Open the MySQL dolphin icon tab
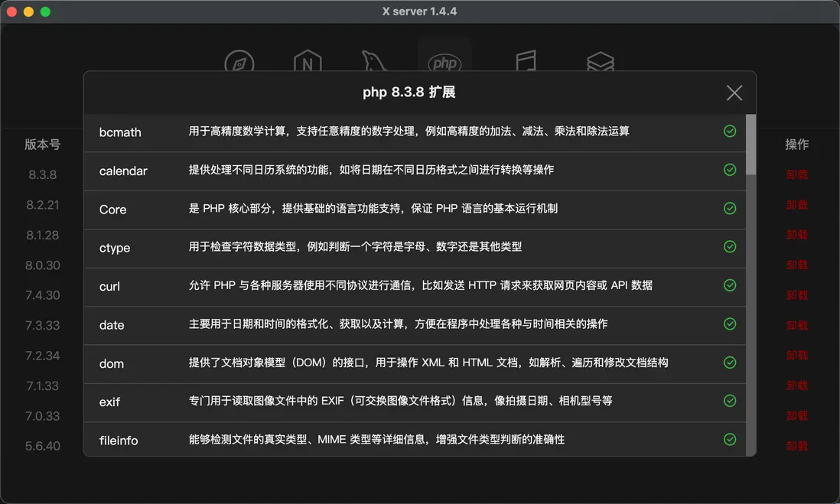The image size is (840, 504). [373, 62]
